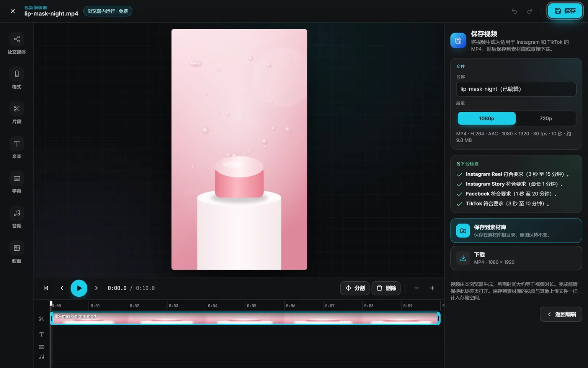Close the video editor with the X icon
This screenshot has height=368, width=588.
click(x=13, y=11)
